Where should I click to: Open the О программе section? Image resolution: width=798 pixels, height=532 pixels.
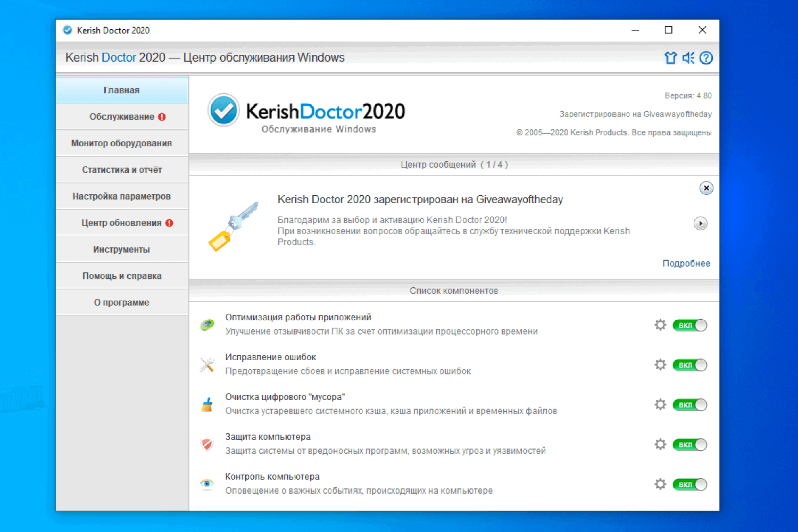point(122,303)
